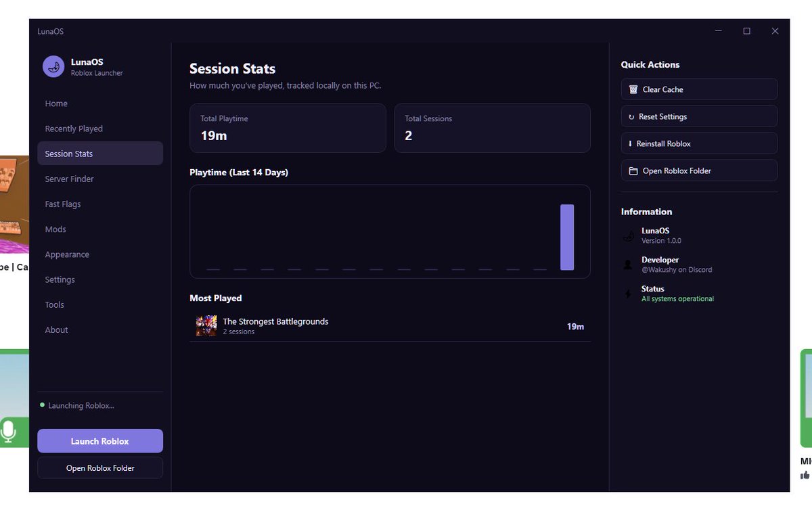
Task: Click the Information heading
Action: pos(647,212)
